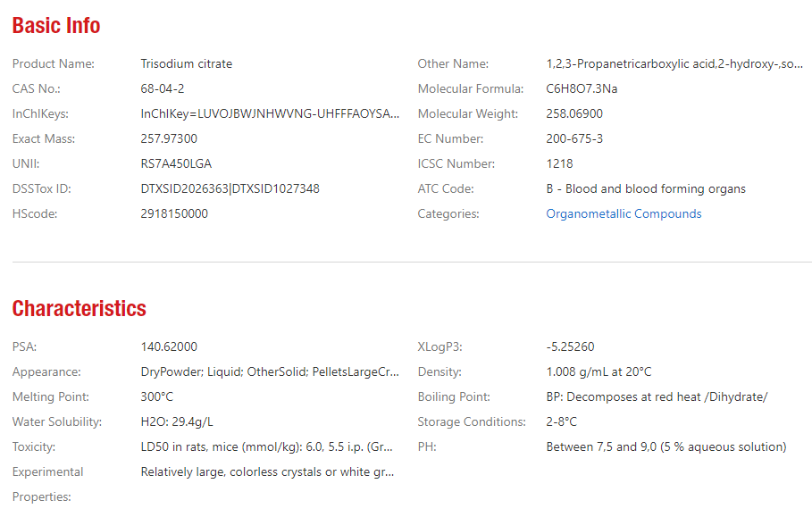Click the UNII code RS7A450LGA
This screenshot has height=517, width=812.
pyautogui.click(x=176, y=163)
